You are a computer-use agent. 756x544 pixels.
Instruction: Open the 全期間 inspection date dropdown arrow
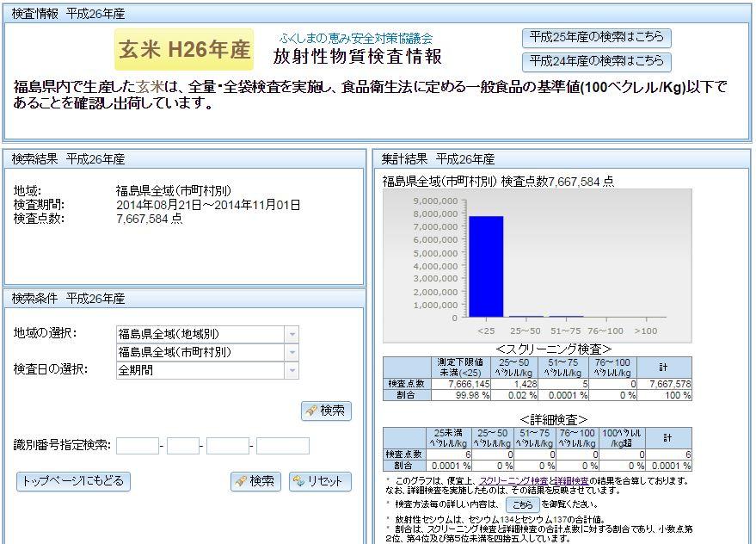(292, 371)
